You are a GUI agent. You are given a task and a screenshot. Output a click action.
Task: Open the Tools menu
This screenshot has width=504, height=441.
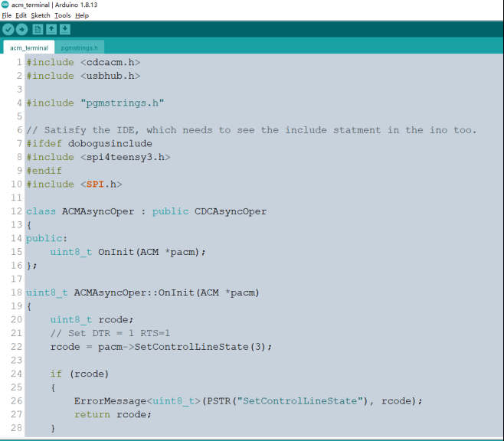click(62, 15)
